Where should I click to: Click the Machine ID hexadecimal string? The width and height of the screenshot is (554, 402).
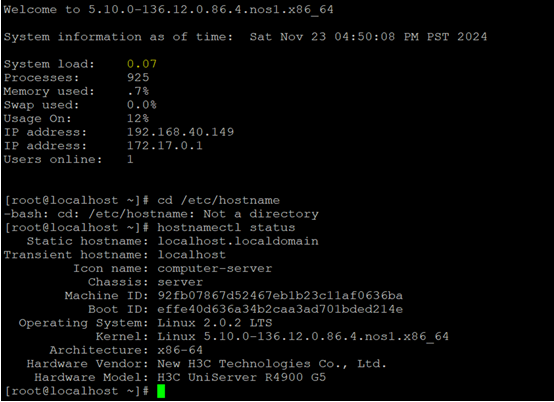pyautogui.click(x=280, y=295)
